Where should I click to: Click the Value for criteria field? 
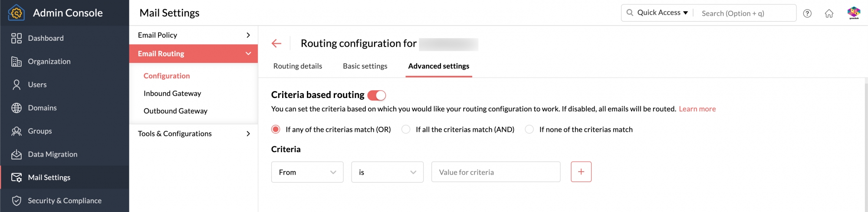click(x=496, y=172)
